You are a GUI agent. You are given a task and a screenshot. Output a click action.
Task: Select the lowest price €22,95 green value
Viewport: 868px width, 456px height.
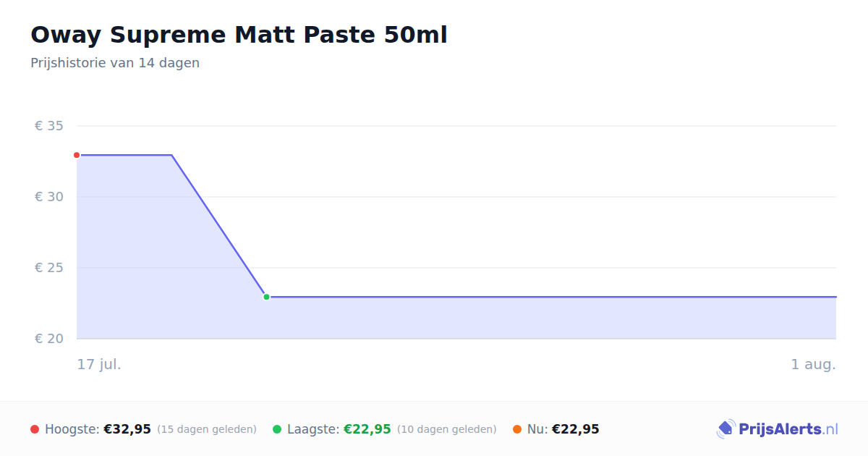(x=367, y=429)
